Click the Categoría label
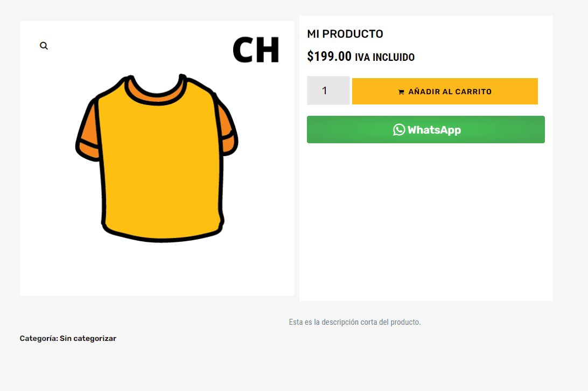 (x=39, y=338)
